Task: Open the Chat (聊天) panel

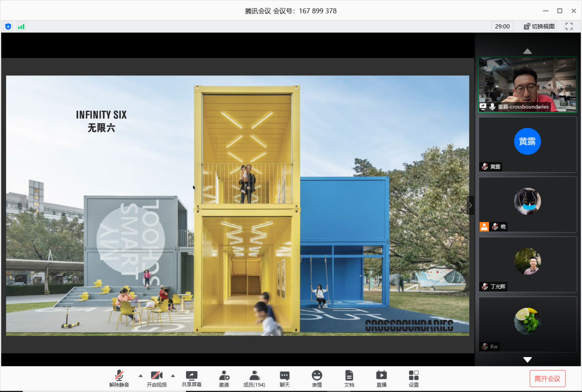Action: coord(284,379)
